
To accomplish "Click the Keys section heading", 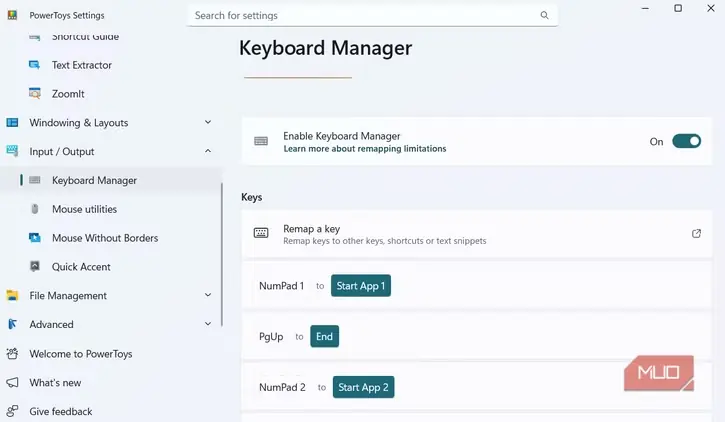I will (x=252, y=197).
